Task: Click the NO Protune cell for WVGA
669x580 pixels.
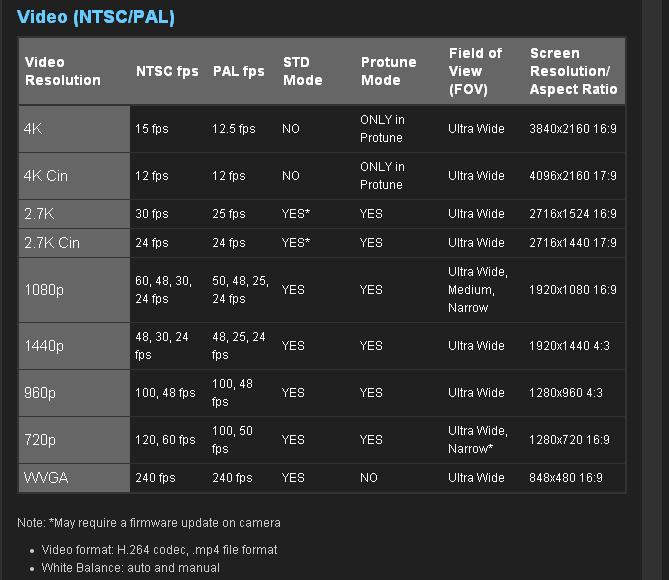Action: (369, 478)
